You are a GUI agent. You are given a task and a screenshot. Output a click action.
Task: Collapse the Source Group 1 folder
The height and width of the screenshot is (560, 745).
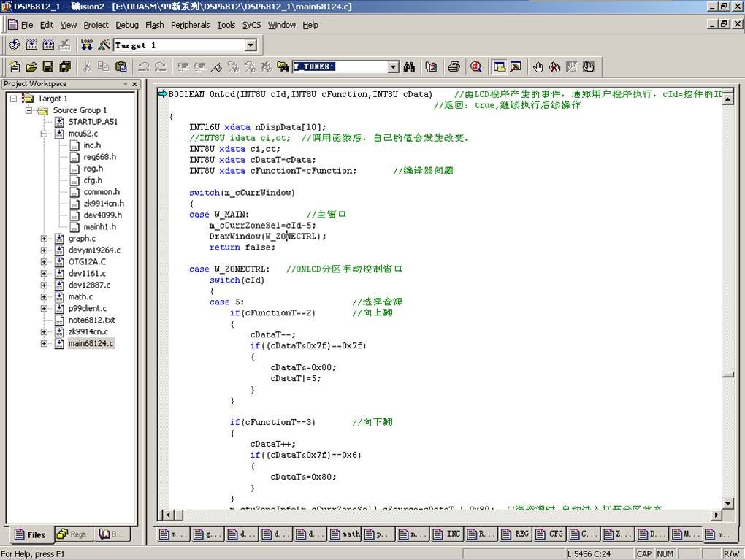point(28,110)
